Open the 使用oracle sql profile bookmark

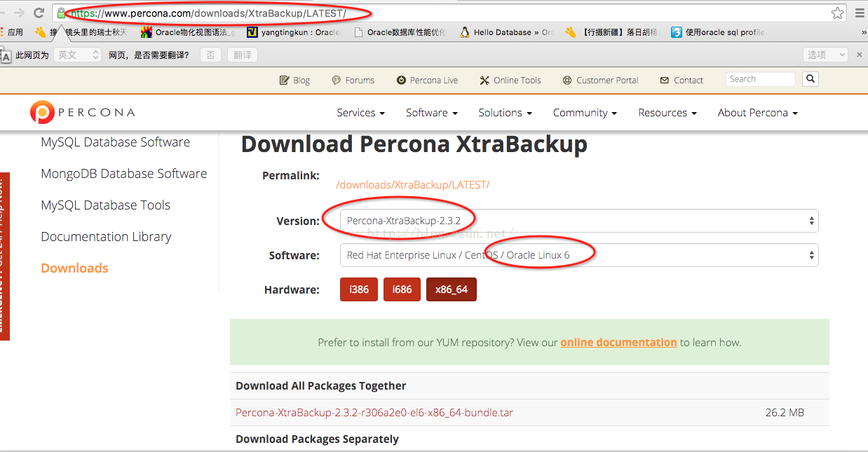pyautogui.click(x=718, y=32)
